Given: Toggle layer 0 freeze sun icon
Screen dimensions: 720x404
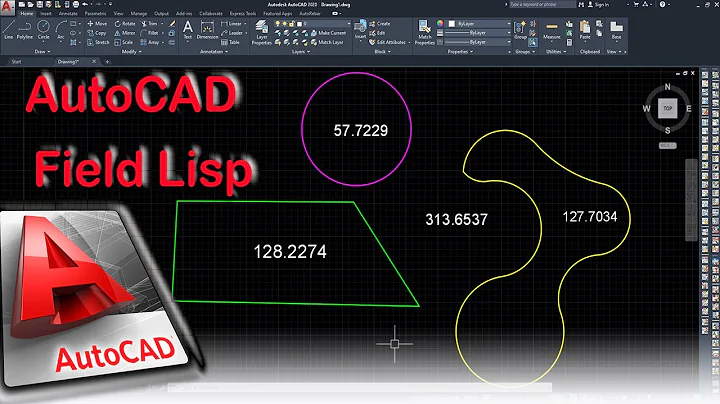Looking at the screenshot, I should tap(284, 23).
